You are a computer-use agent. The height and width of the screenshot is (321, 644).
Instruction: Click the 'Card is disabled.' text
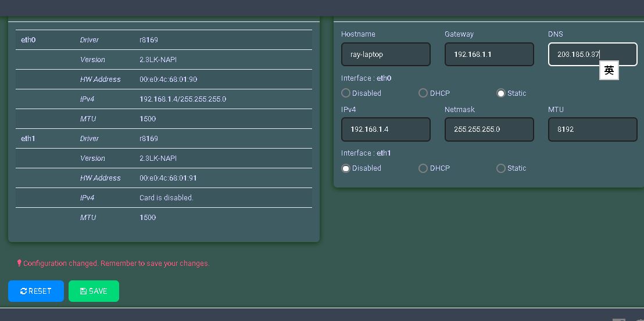166,197
